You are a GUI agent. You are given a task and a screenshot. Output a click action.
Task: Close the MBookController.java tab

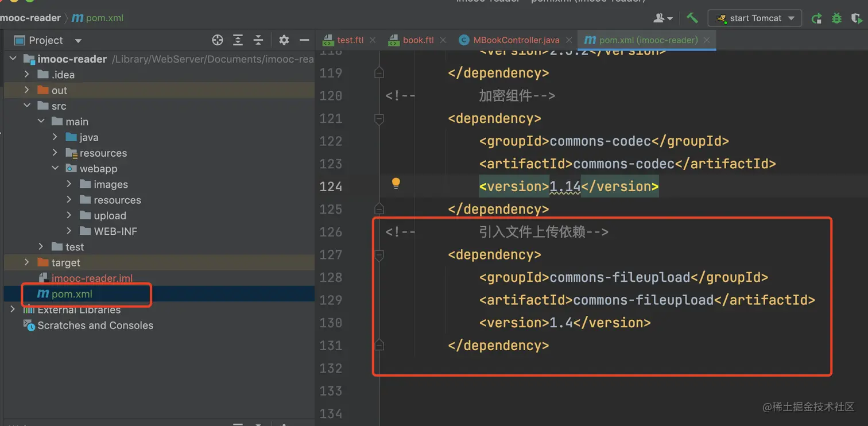(x=570, y=40)
